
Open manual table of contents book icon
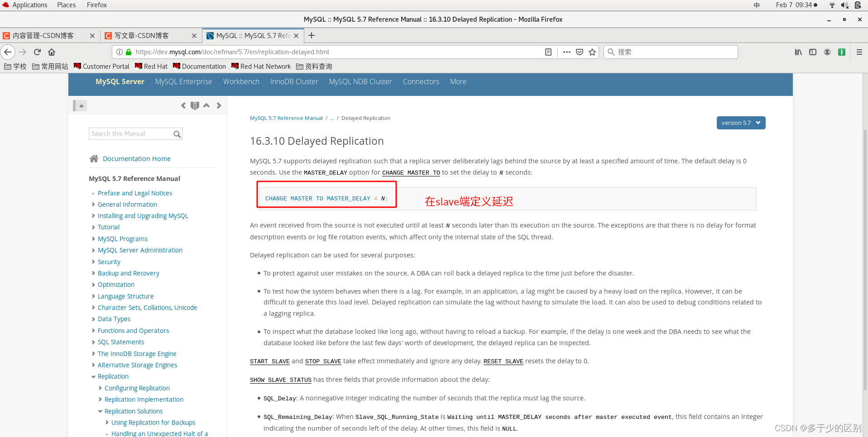[195, 105]
